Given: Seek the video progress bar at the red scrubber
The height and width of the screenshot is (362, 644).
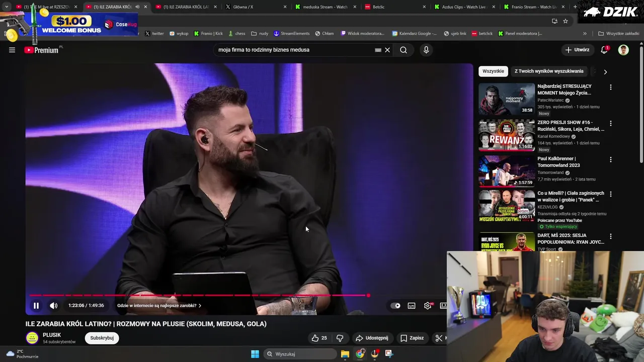Looking at the screenshot, I should click(x=368, y=296).
